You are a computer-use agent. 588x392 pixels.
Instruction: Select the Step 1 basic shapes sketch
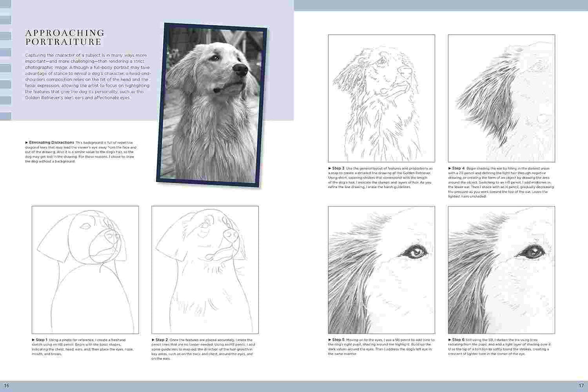coord(85,269)
